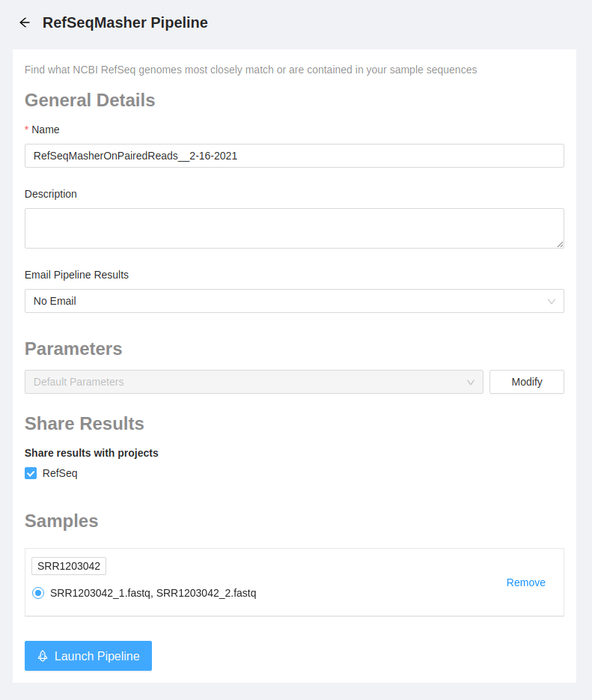Select the SRR1203042 paired fastq radio button
Screen dimensions: 592x700
click(38, 593)
